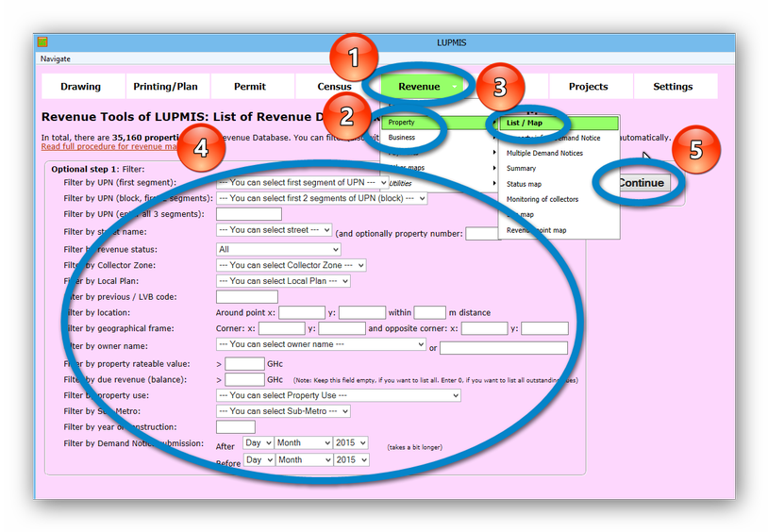
Task: Switch to the Permit tab
Action: coord(250,87)
